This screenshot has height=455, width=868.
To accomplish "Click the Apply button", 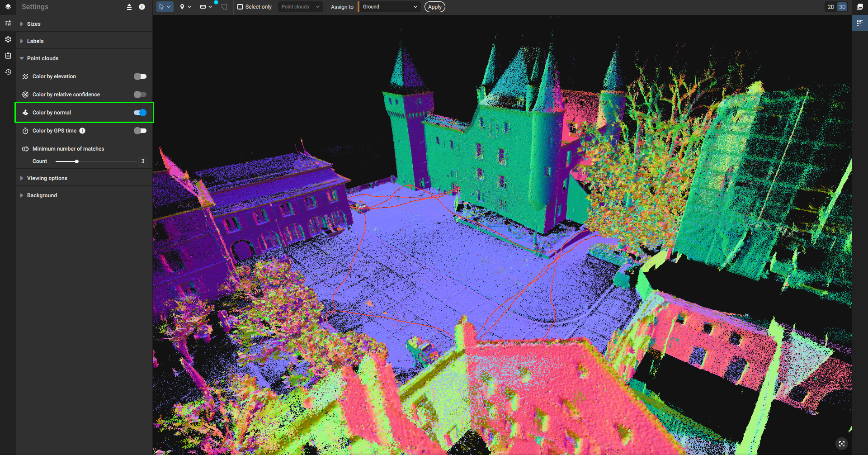I will (434, 7).
